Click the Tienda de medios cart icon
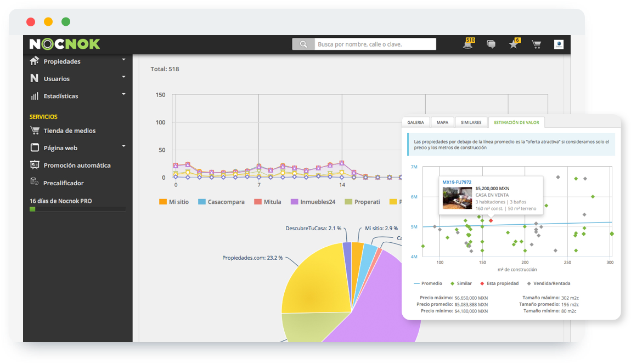 click(35, 130)
